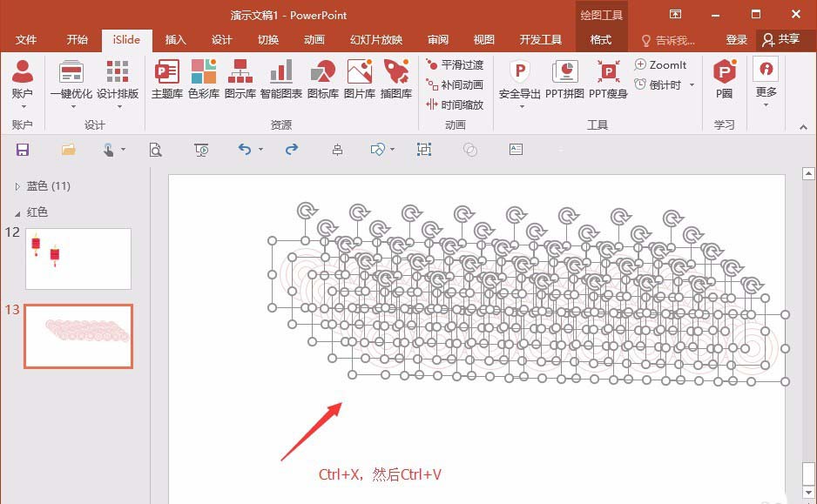This screenshot has height=504, width=817.
Task: Select slide 13 thumbnail in sidebar
Action: click(78, 337)
